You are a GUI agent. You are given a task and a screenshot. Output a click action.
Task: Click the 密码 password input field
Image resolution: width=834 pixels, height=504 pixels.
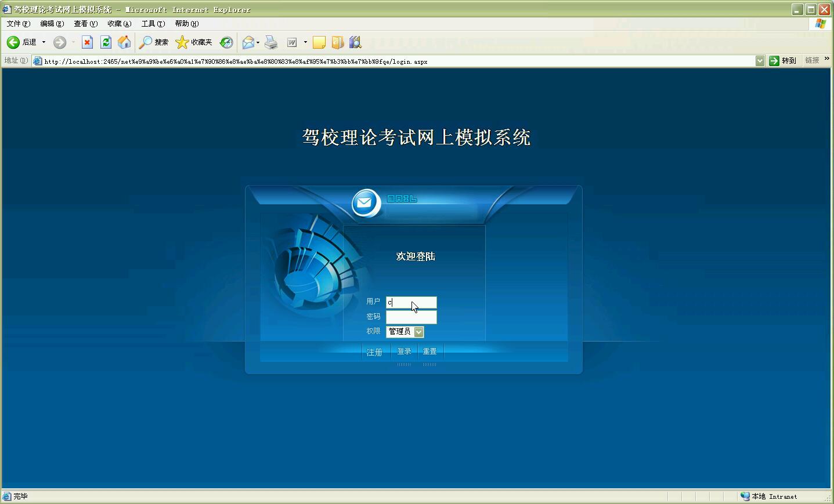click(x=411, y=317)
